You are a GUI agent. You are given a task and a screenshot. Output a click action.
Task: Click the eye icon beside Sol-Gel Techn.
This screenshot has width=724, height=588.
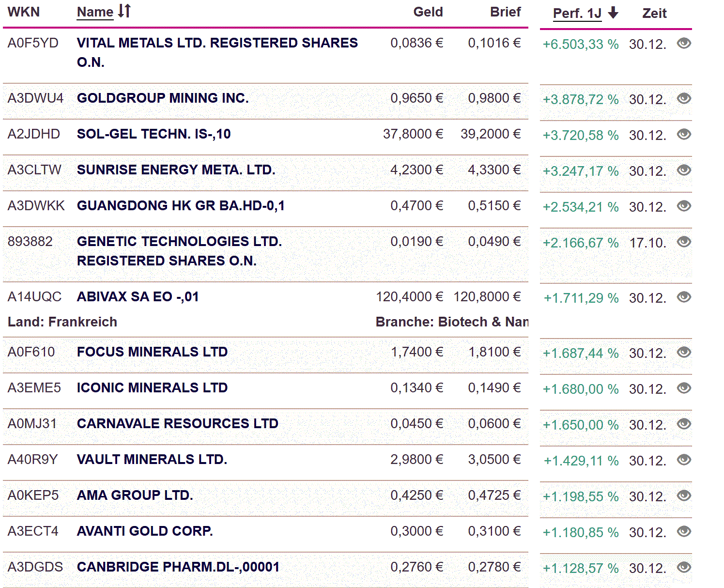684,135
